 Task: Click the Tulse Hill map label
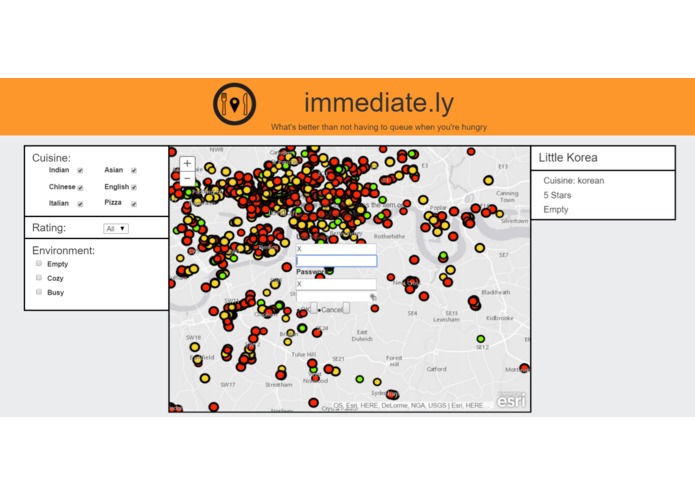(304, 354)
